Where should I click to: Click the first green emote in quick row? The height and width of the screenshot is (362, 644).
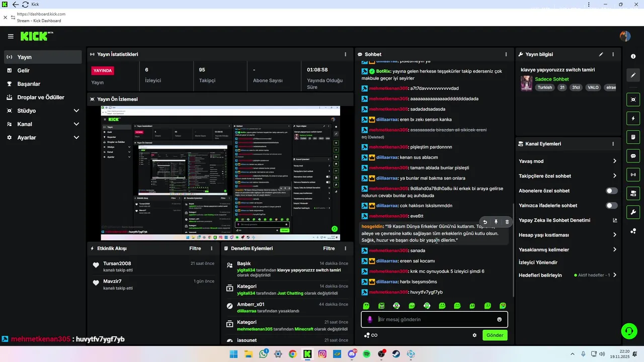366,306
